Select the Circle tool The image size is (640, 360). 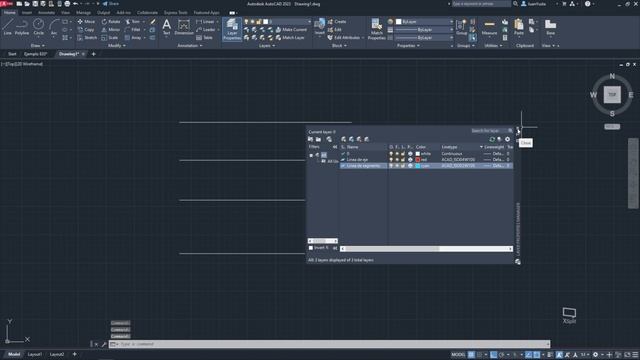click(38, 27)
